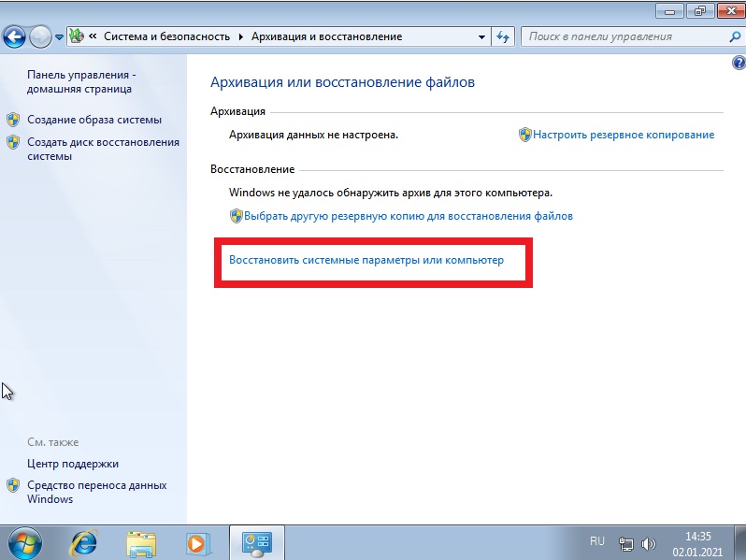Open the recent pages dropdown arrow
This screenshot has width=746, height=560.
coord(59,37)
